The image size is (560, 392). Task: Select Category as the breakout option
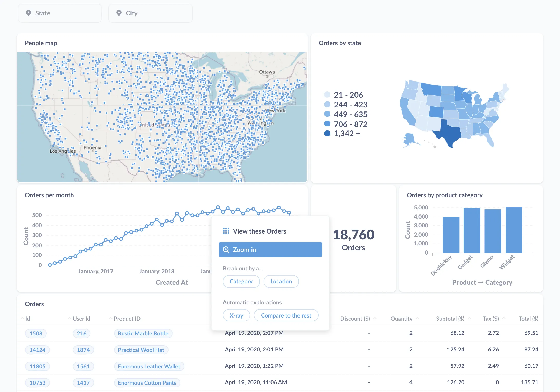[241, 281]
